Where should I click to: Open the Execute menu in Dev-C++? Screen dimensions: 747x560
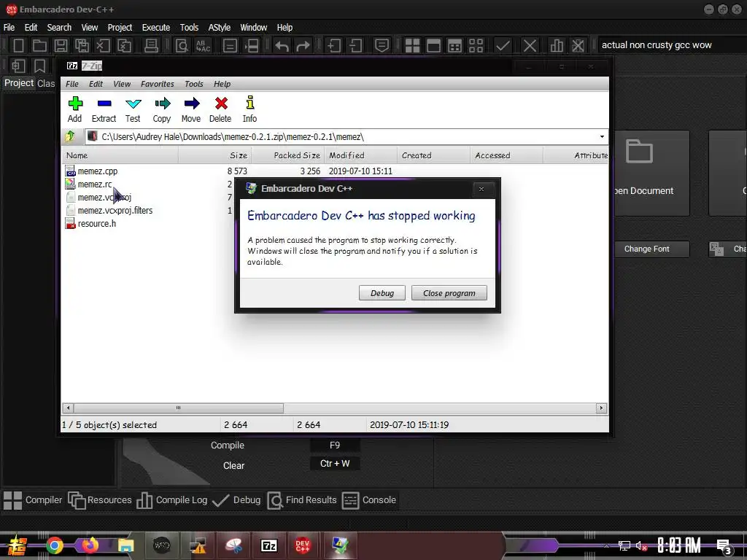[156, 28]
